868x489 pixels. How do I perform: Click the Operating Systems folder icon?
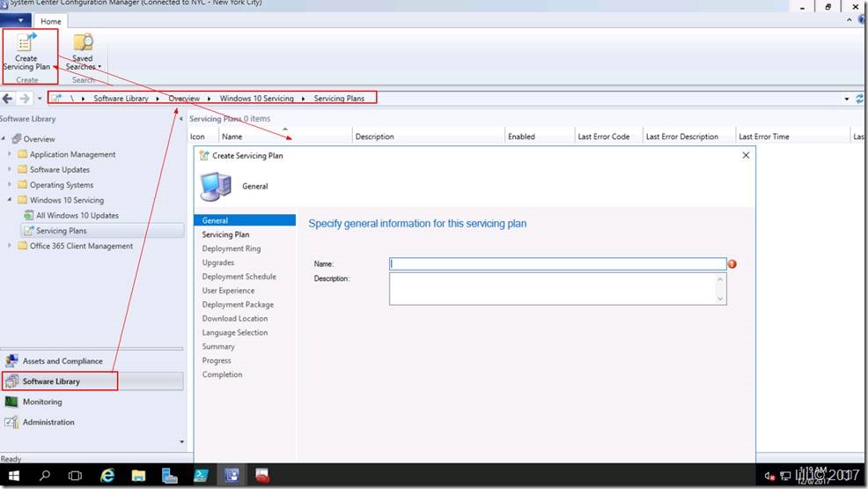click(x=23, y=184)
